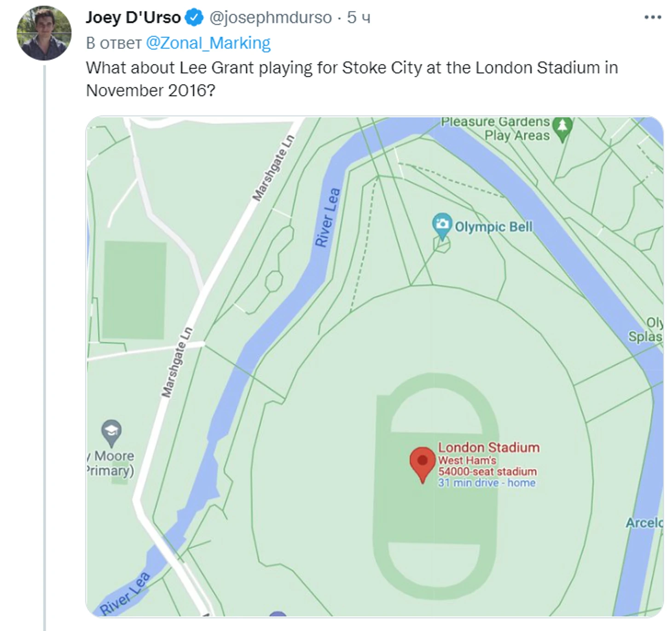Viewport: 672px width, 631px height.
Task: Click the London Stadium label text
Action: pyautogui.click(x=489, y=447)
